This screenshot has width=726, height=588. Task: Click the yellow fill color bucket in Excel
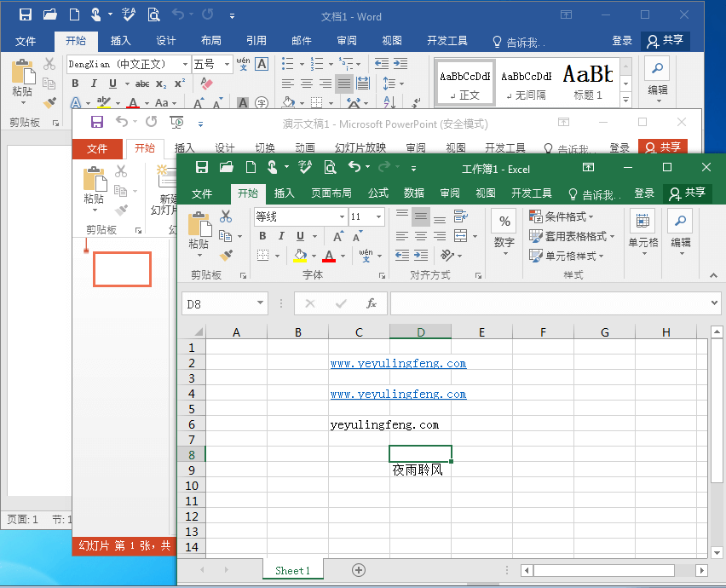pyautogui.click(x=300, y=256)
